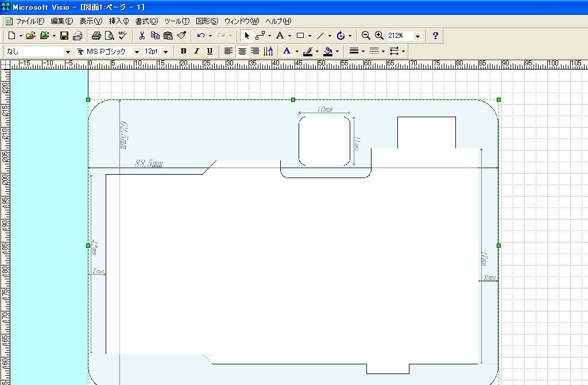Cut selection with scissors icon
This screenshot has width=588, height=385.
click(142, 36)
